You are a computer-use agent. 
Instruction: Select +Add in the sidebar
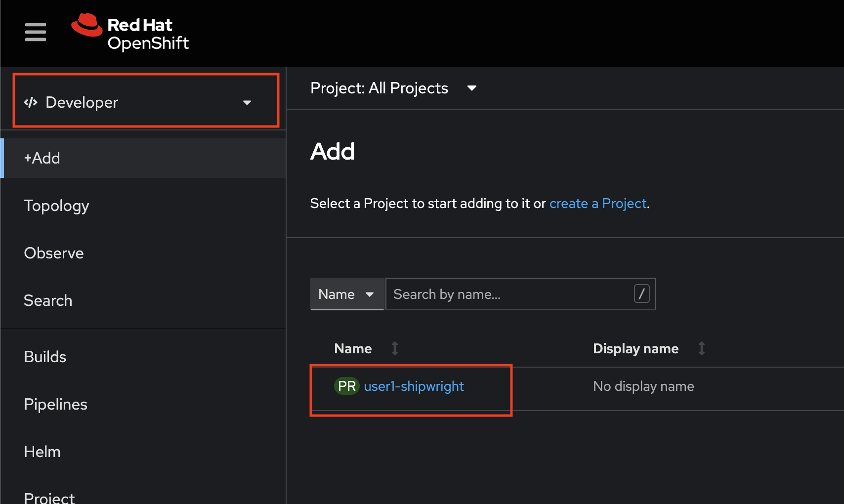(143, 158)
